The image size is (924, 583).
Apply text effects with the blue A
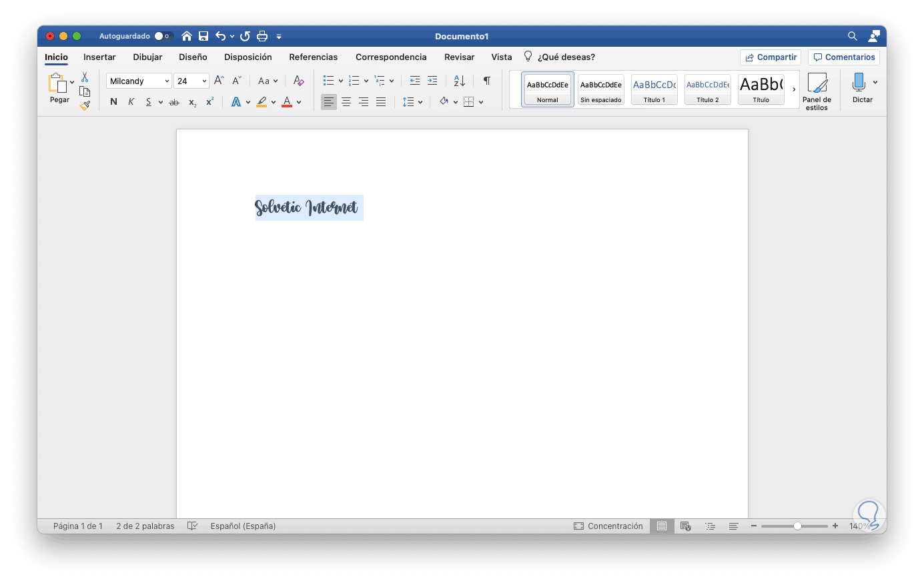pos(236,102)
